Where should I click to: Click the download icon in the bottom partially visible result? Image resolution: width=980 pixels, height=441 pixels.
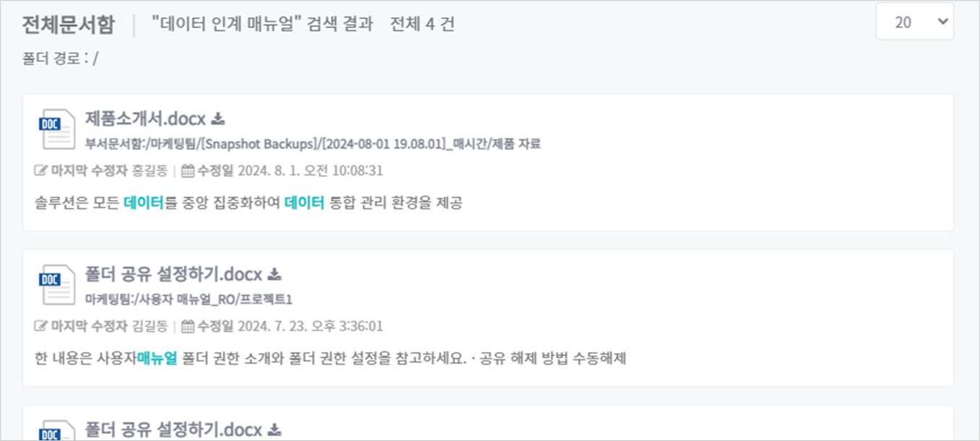pyautogui.click(x=274, y=430)
